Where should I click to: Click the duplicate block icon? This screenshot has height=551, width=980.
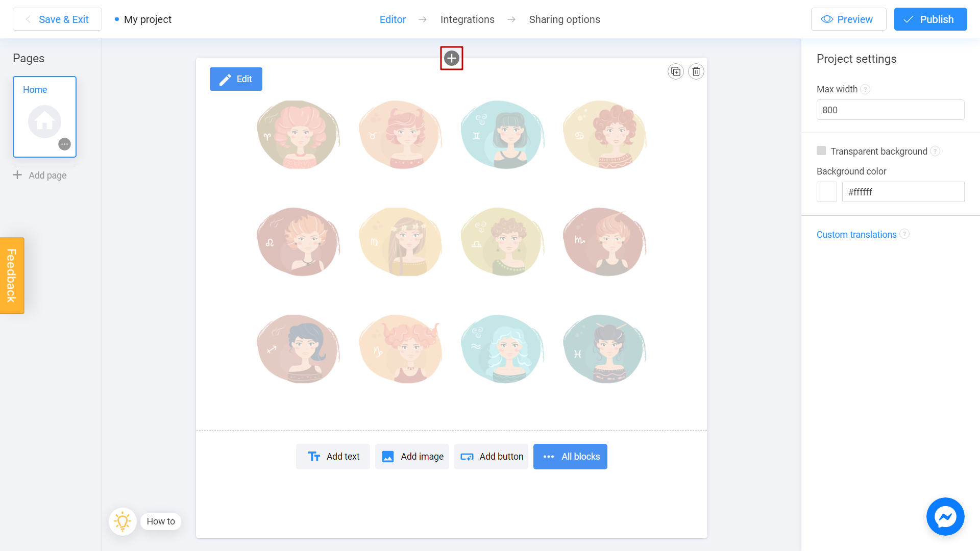(x=676, y=71)
